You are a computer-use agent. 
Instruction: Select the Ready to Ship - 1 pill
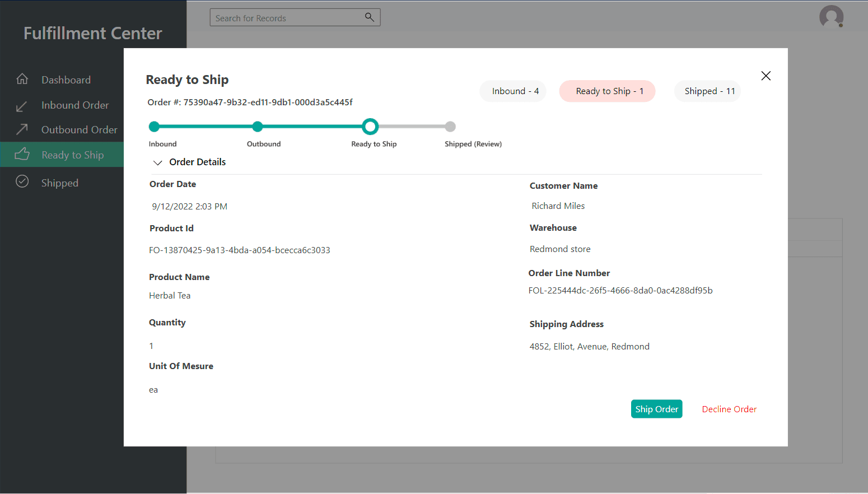[607, 91]
